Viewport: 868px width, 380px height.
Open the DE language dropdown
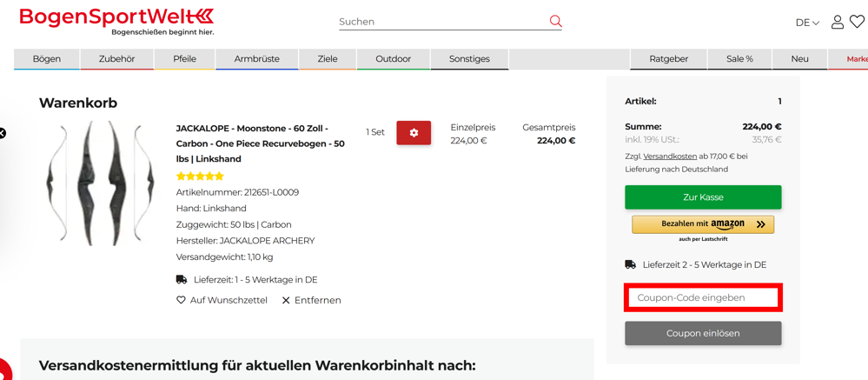point(807,23)
